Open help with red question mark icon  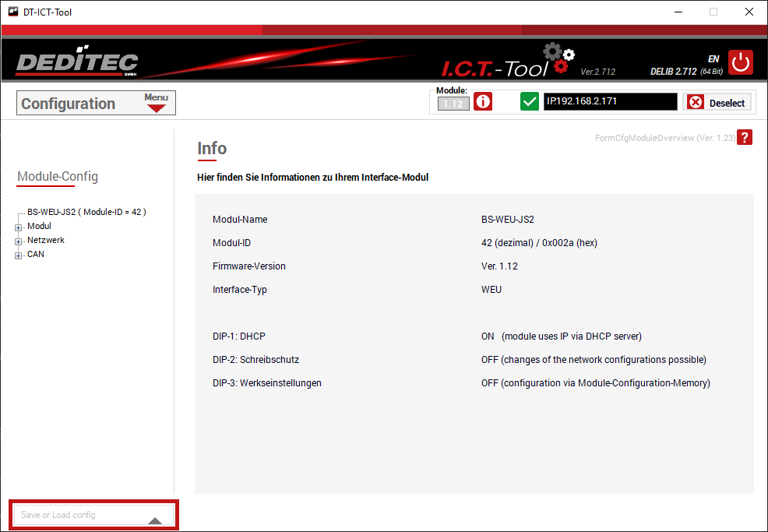745,138
